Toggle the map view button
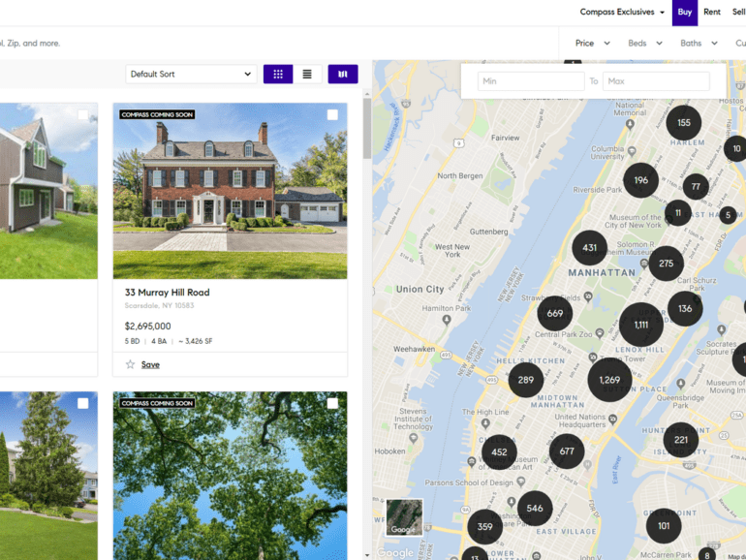746x560 pixels. pos(343,75)
